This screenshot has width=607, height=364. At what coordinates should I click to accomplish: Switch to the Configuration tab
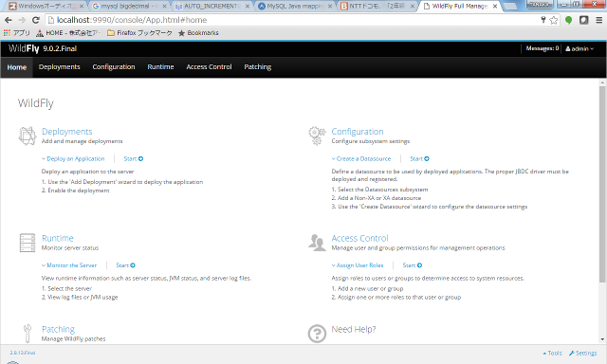point(114,67)
